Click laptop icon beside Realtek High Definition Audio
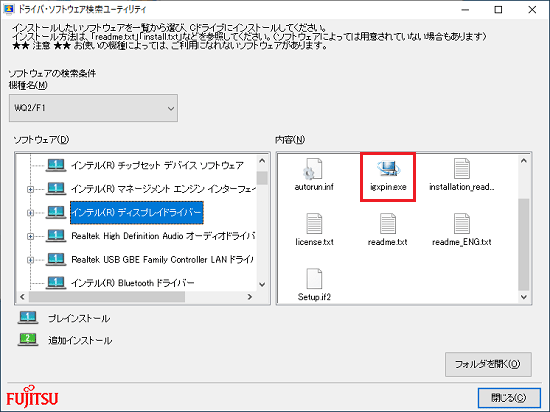The width and height of the screenshot is (550, 412). pos(56,236)
